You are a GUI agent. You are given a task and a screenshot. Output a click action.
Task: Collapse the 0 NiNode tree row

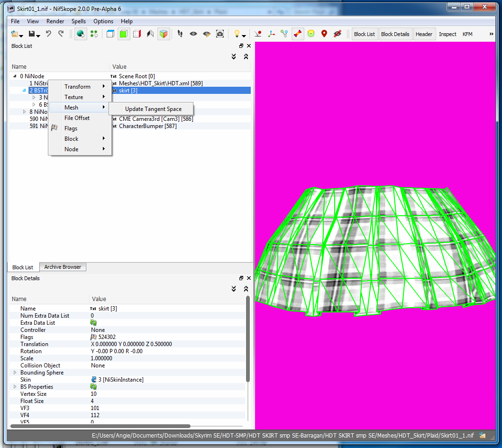[x=15, y=76]
